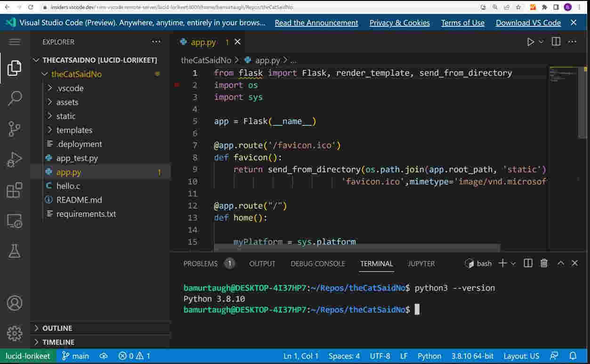Viewport: 590px width, 364px height.
Task: Close the app.py editor tab
Action: coord(237,42)
